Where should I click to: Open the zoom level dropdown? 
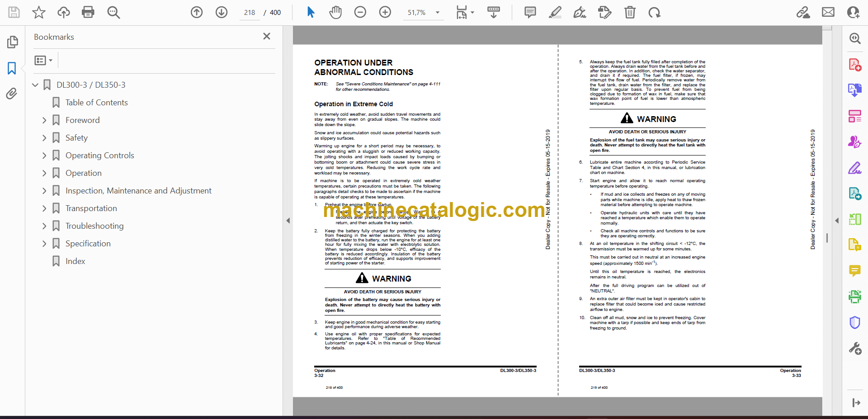(437, 13)
